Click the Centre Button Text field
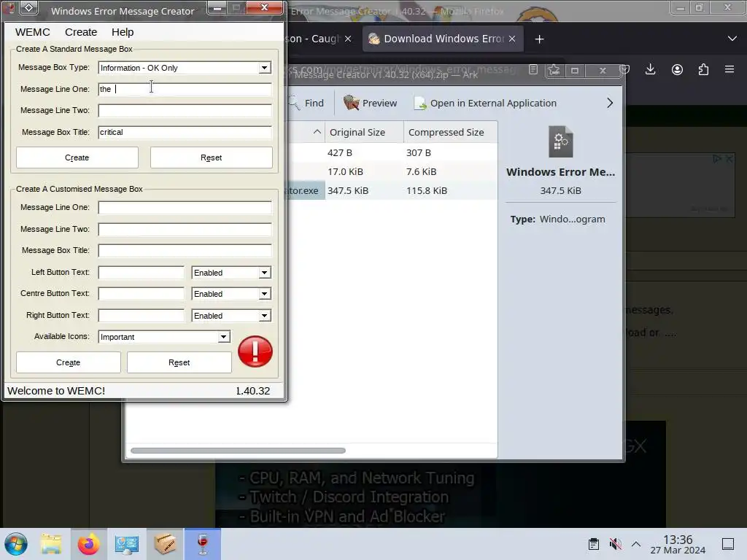 [x=141, y=294]
